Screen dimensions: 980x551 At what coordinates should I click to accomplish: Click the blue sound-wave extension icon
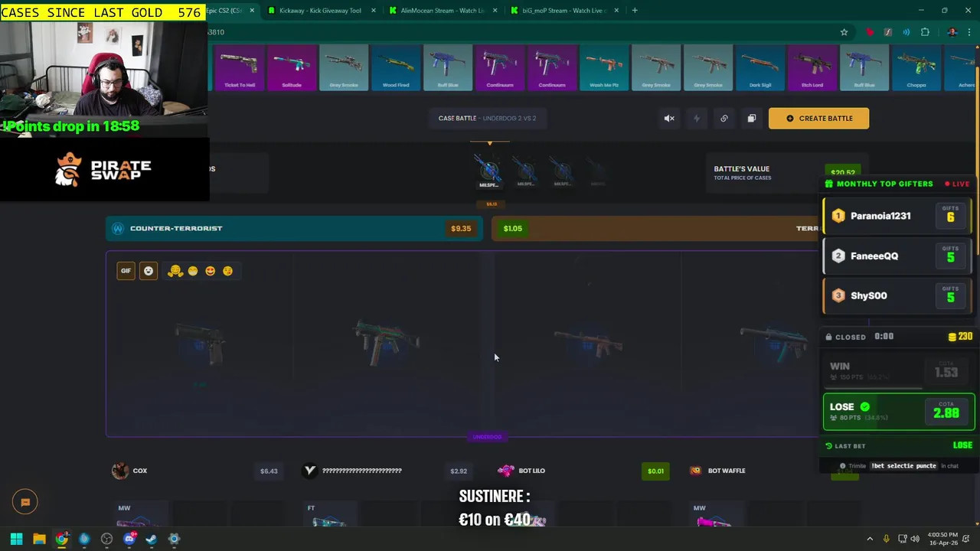pos(906,32)
